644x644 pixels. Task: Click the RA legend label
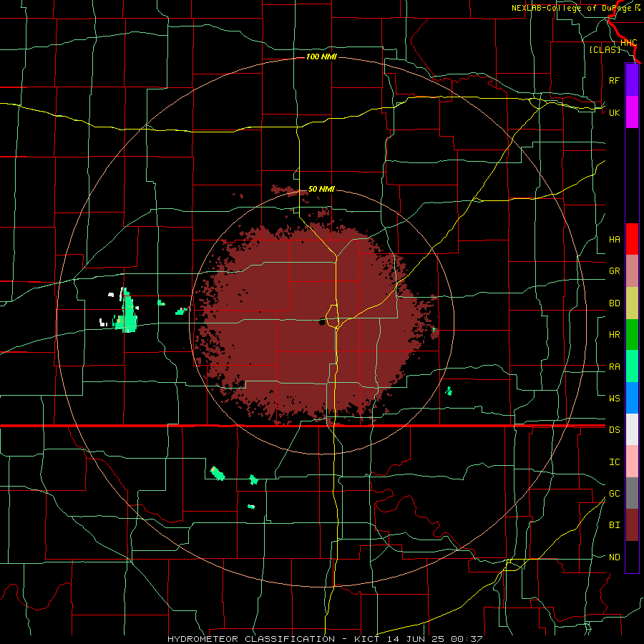tap(614, 366)
